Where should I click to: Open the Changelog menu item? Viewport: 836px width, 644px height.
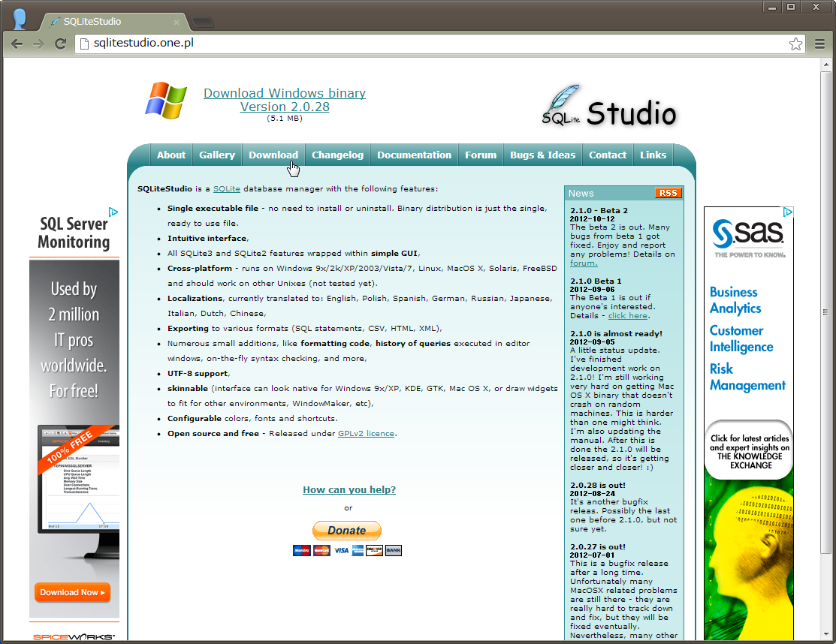point(337,155)
